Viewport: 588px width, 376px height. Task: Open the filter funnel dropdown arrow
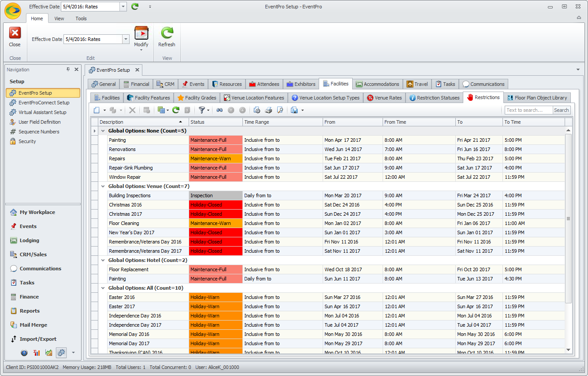point(208,110)
